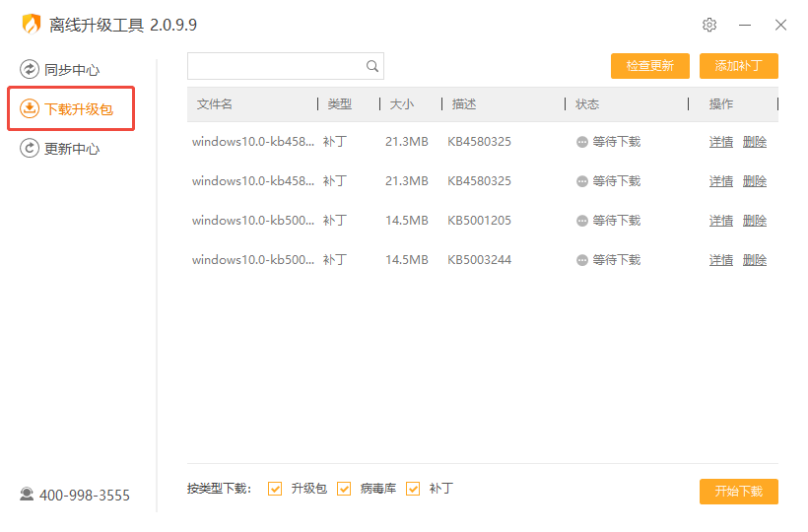
Task: Click the 描述 column header
Action: pyautogui.click(x=464, y=104)
